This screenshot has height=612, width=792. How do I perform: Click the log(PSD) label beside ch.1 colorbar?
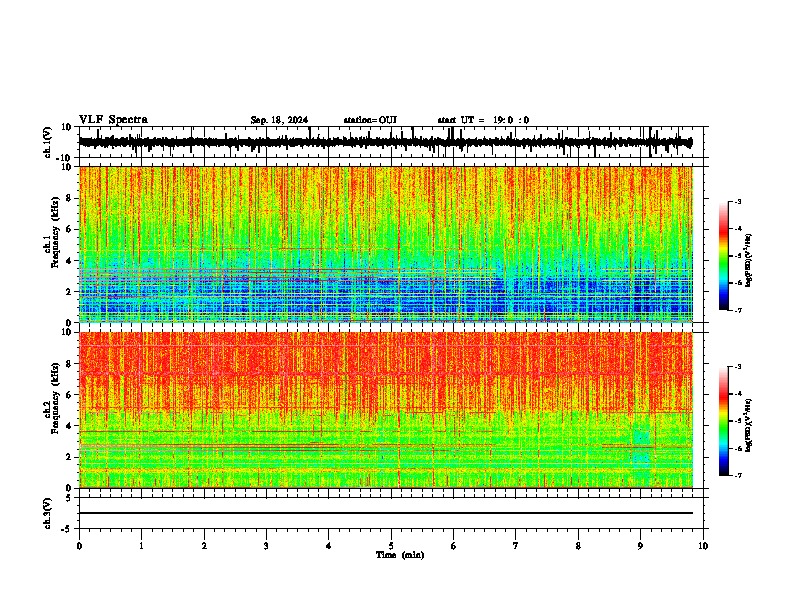tap(748, 260)
